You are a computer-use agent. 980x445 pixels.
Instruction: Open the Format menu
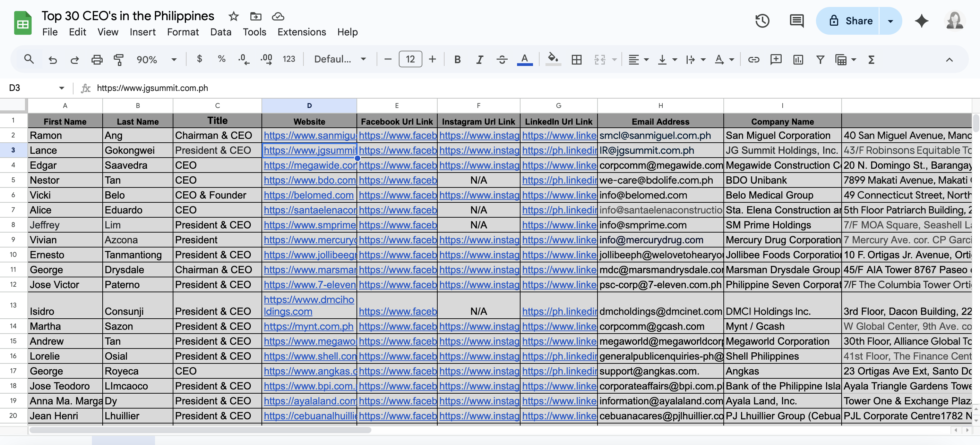pyautogui.click(x=183, y=32)
